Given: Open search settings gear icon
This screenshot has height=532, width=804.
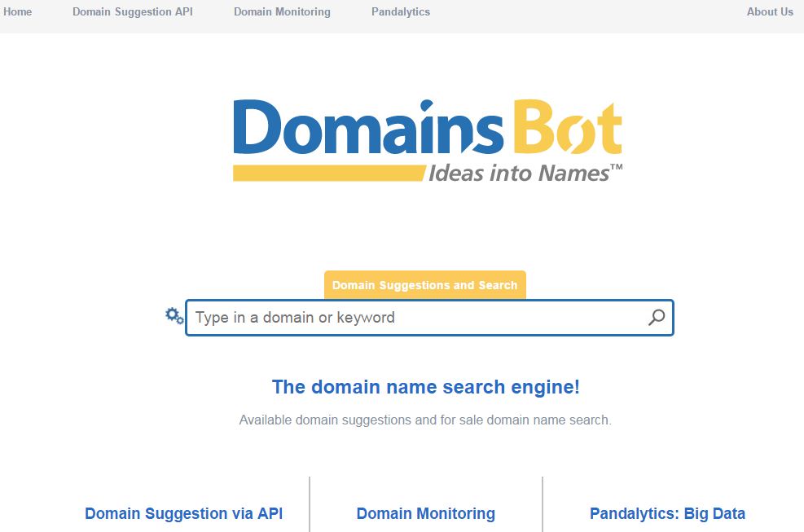Looking at the screenshot, I should [x=174, y=316].
